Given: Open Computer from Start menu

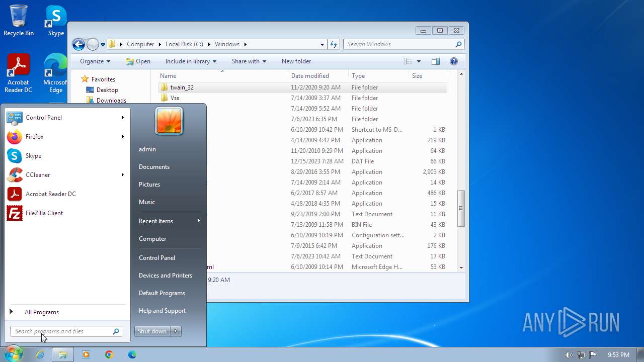Looking at the screenshot, I should click(152, 239).
